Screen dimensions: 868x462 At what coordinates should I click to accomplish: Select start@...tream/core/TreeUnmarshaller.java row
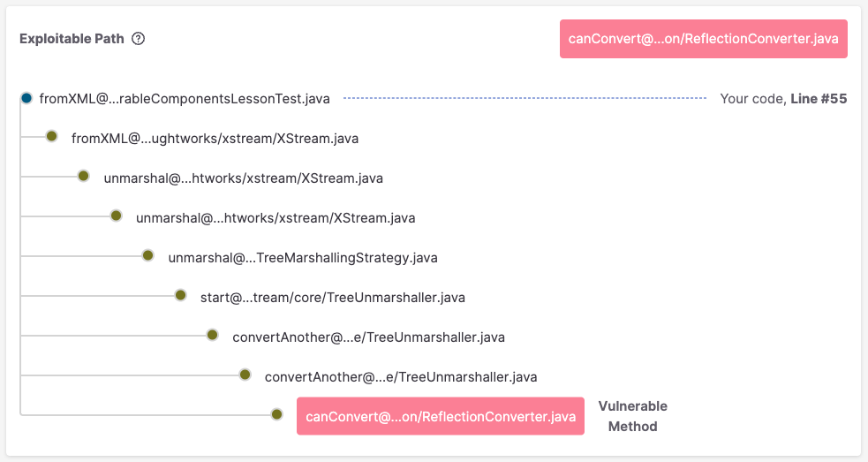[x=333, y=298]
